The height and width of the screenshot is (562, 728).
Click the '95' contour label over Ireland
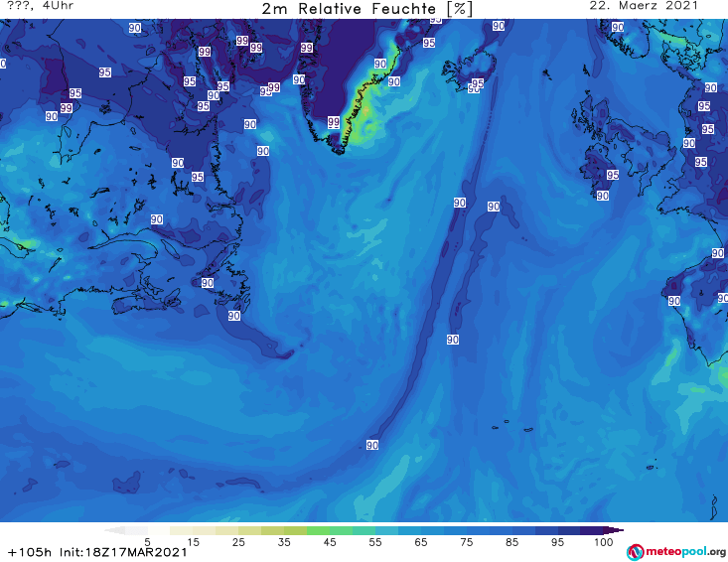[x=613, y=175]
